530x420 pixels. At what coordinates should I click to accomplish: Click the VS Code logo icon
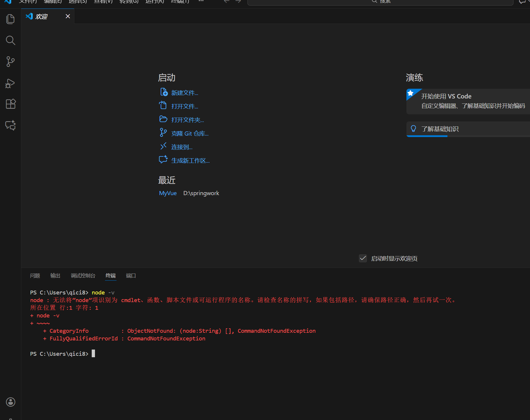tap(8, 1)
